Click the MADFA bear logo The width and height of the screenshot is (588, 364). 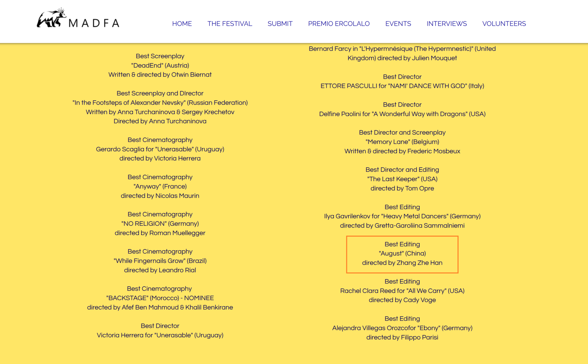point(51,18)
